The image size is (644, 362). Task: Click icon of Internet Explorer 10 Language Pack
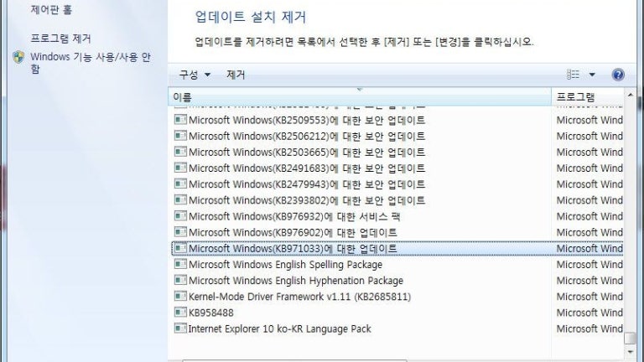[180, 328]
